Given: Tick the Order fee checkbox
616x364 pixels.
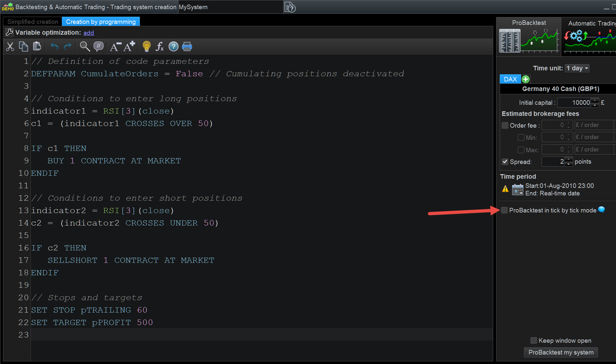Looking at the screenshot, I should [x=505, y=125].
